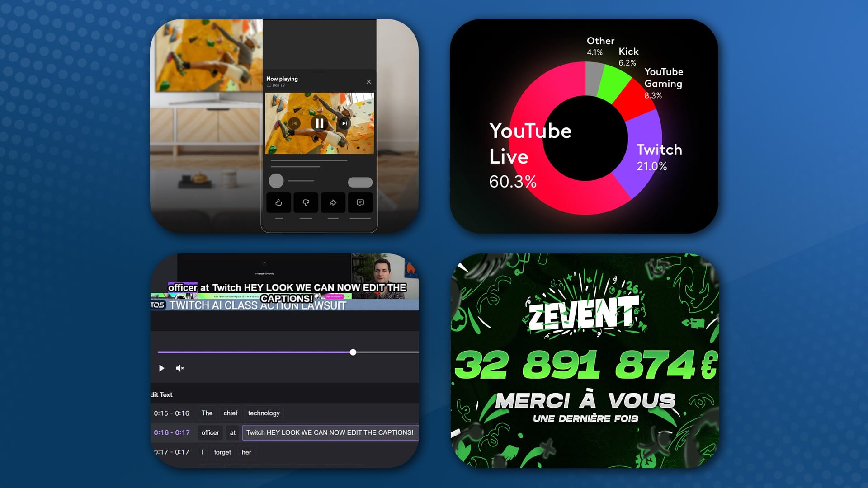Click UNE DERNIÈRE FOIS subtitle

coord(585,418)
